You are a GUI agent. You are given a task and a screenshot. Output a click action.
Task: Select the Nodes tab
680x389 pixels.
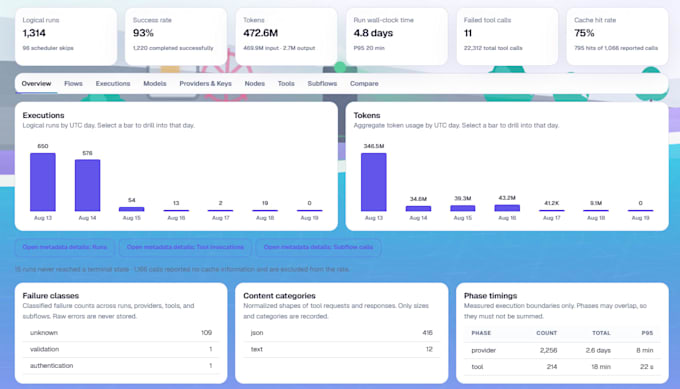[255, 83]
